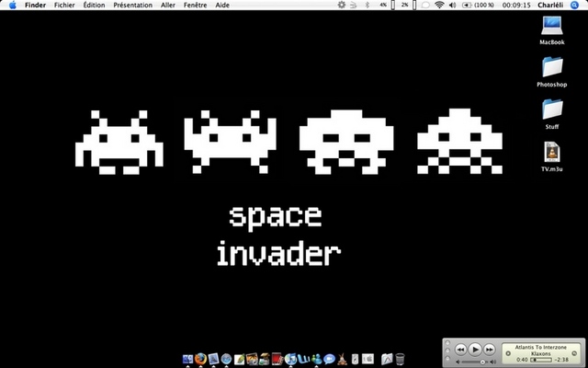
Task: Launch Safari from the Dock
Action: [226, 358]
